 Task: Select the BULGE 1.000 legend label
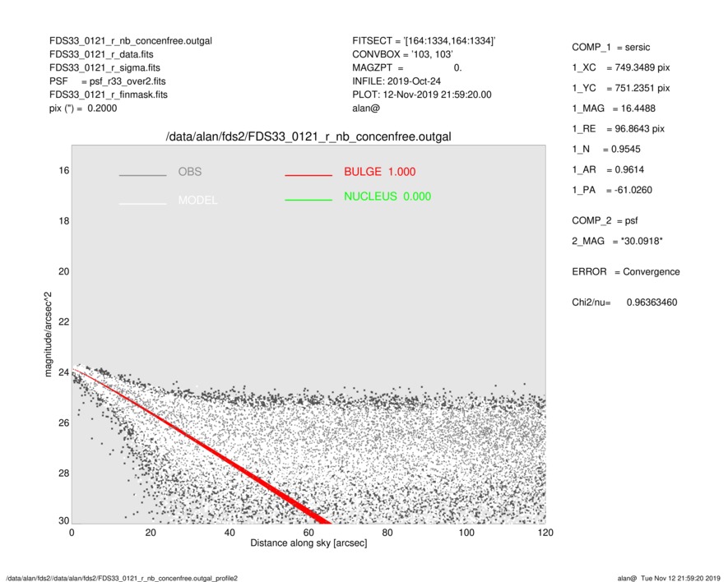click(x=379, y=172)
